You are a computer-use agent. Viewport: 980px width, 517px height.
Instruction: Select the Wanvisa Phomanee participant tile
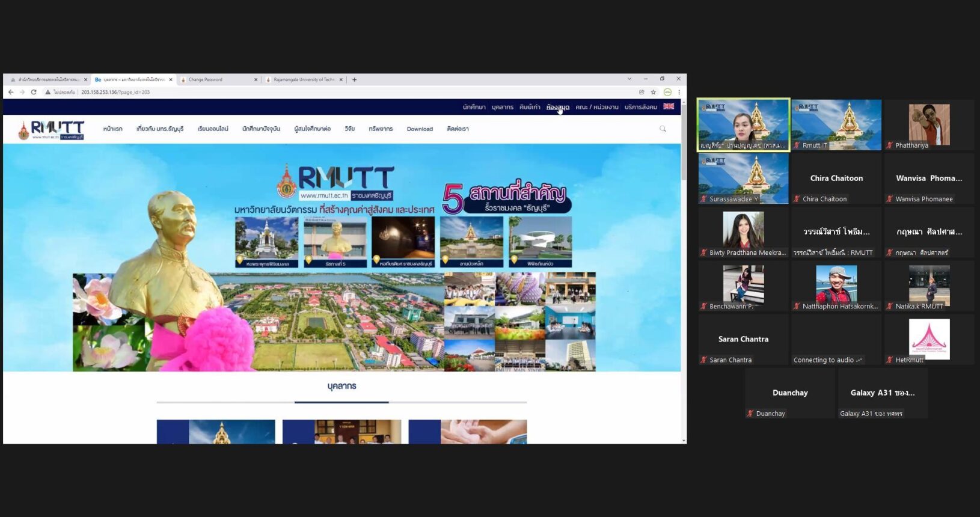[x=929, y=179]
